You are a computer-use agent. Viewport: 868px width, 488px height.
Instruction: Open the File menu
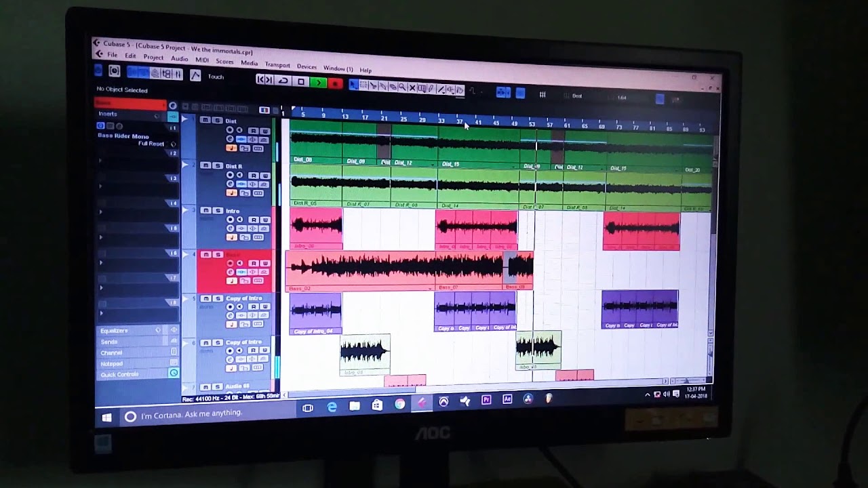coord(112,55)
